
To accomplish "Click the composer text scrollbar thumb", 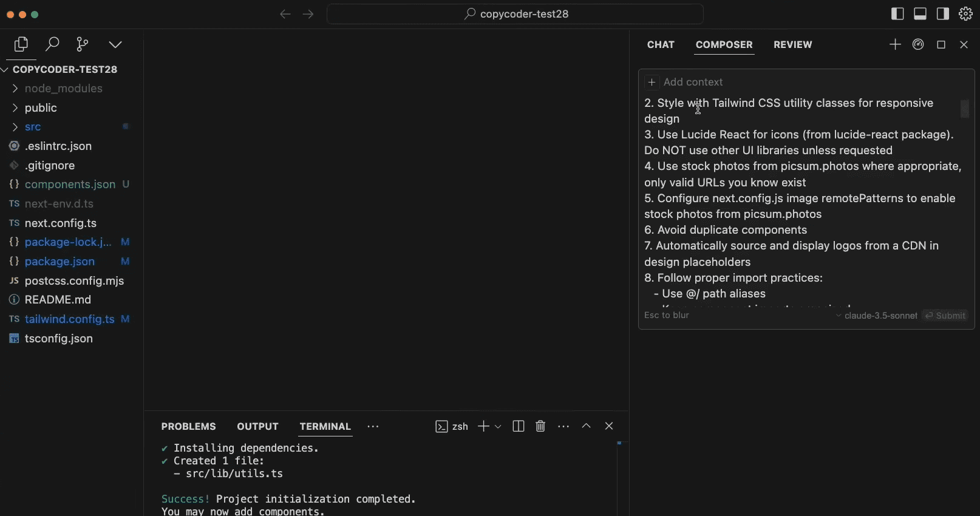I will (x=964, y=109).
